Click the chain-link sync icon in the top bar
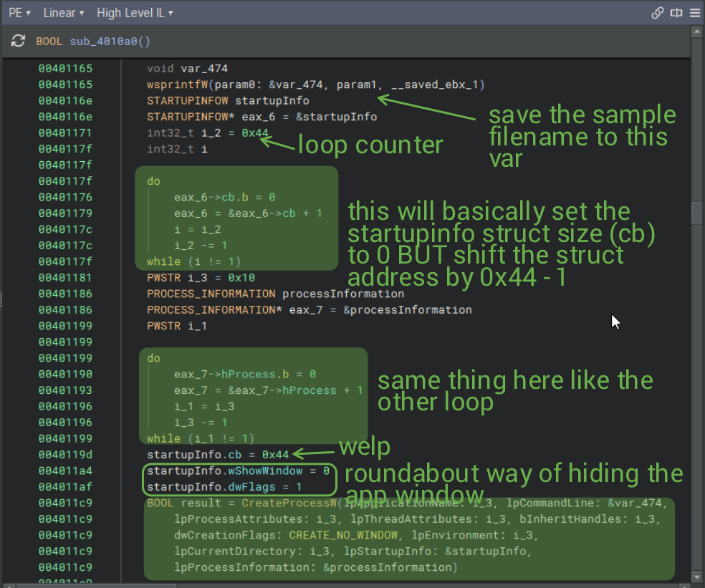 [657, 13]
